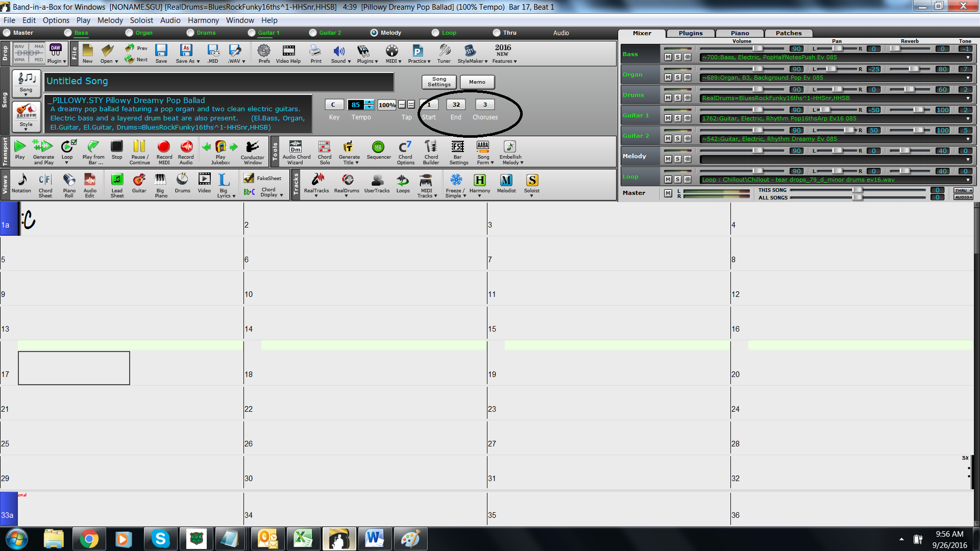
Task: Click the key signature C button
Action: tap(334, 105)
